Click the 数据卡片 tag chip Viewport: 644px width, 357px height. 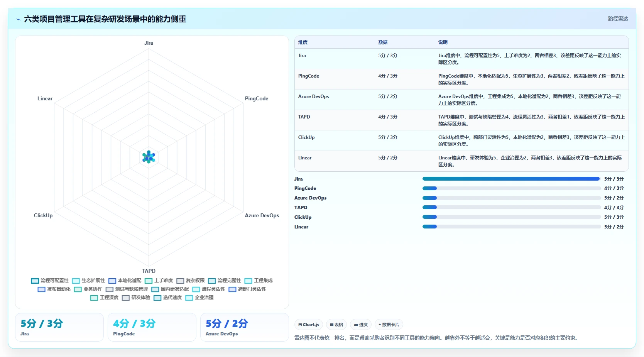(389, 325)
